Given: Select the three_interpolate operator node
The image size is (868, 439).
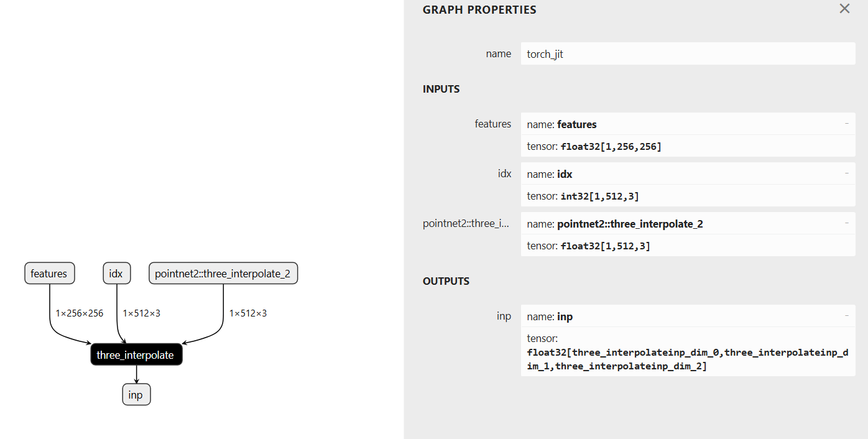Looking at the screenshot, I should pos(136,354).
